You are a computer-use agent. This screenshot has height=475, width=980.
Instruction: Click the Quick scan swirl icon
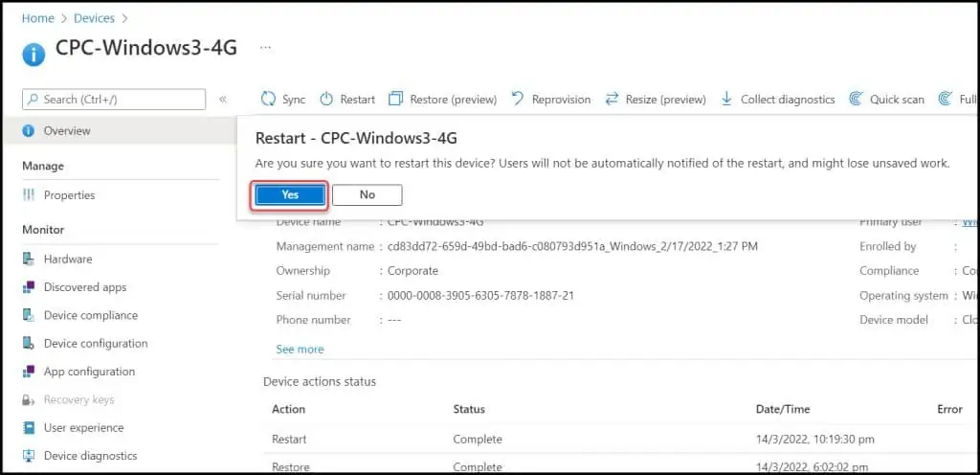pos(856,99)
